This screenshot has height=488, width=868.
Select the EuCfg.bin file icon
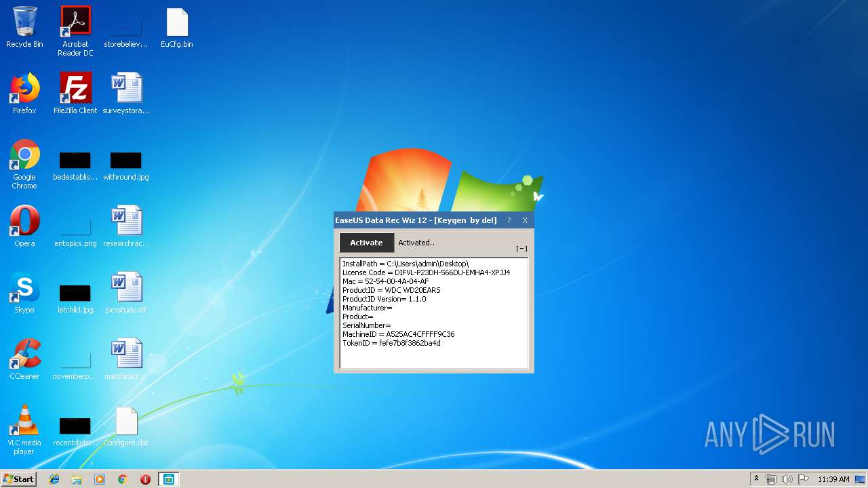pyautogui.click(x=177, y=28)
